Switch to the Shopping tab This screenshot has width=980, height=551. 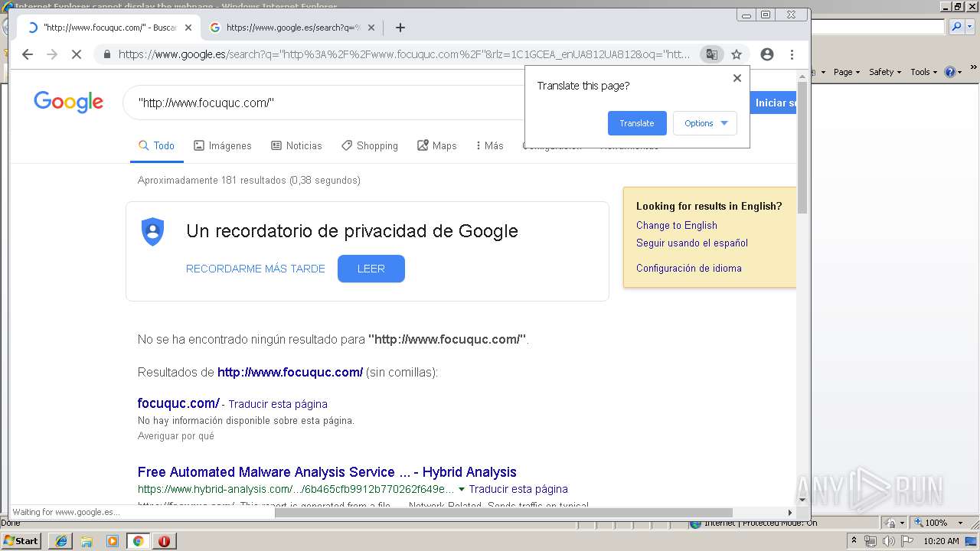(370, 145)
